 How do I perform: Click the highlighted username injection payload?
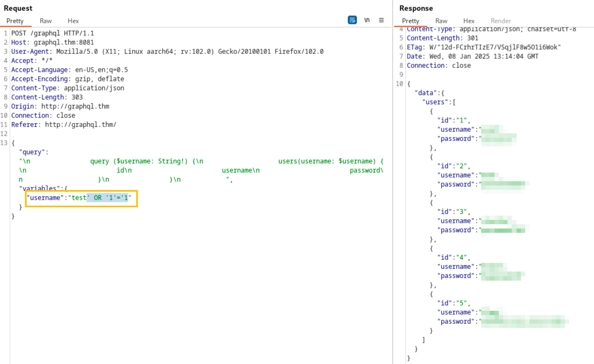108,198
